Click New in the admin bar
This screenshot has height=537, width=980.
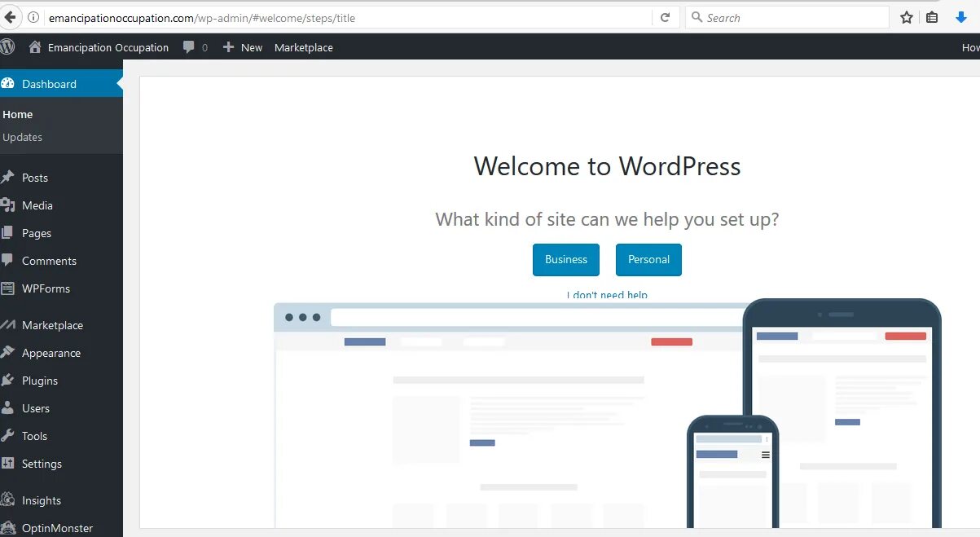pyautogui.click(x=252, y=47)
